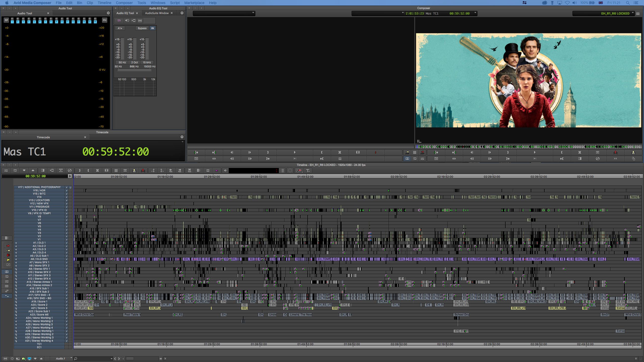Open the Timecode window fast menu dropdown
Image resolution: width=644 pixels, height=362 pixels.
point(182,137)
